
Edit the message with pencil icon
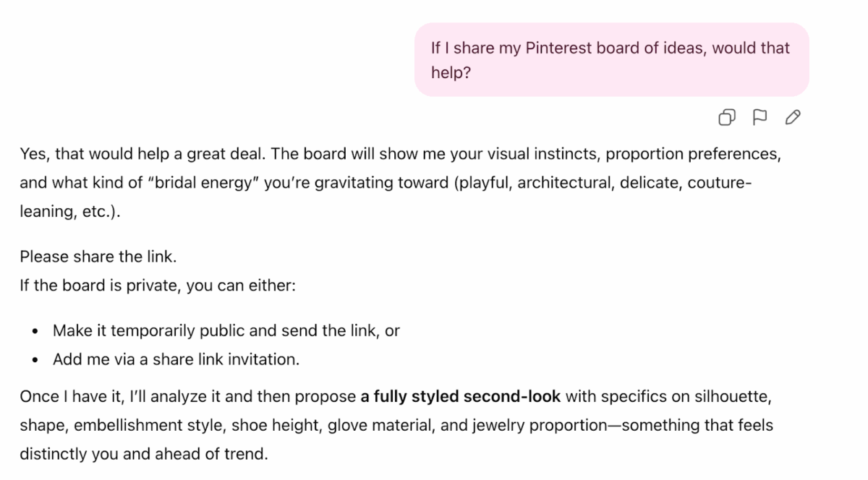pyautogui.click(x=793, y=117)
